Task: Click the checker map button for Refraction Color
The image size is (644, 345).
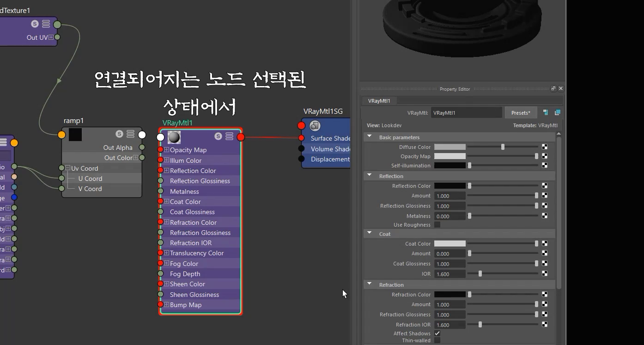Action: click(x=545, y=294)
